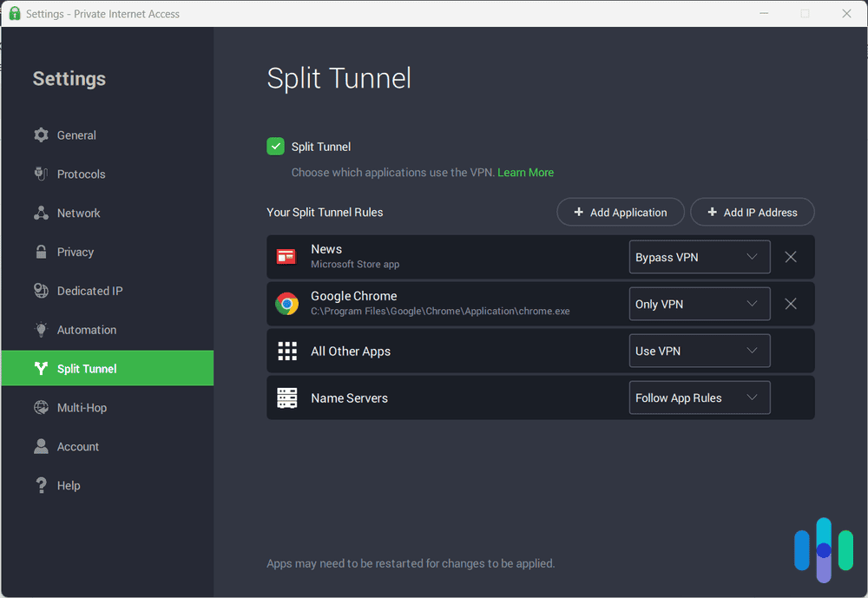Click the Multi-Hop globe icon

40,407
